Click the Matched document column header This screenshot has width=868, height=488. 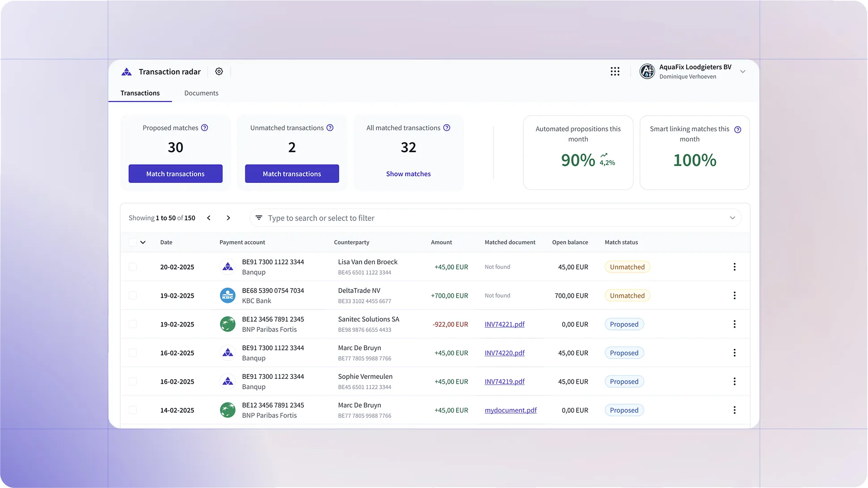(x=510, y=242)
